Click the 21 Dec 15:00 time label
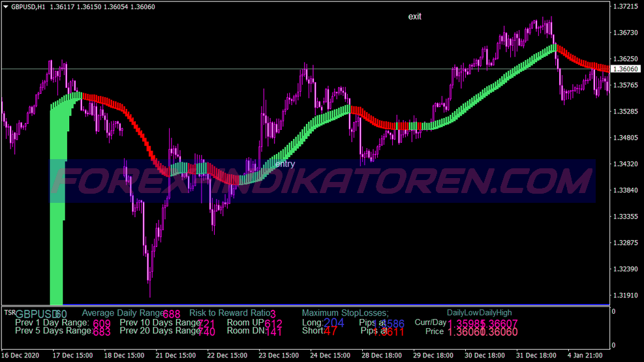The height and width of the screenshot is (362, 644). pyautogui.click(x=176, y=355)
